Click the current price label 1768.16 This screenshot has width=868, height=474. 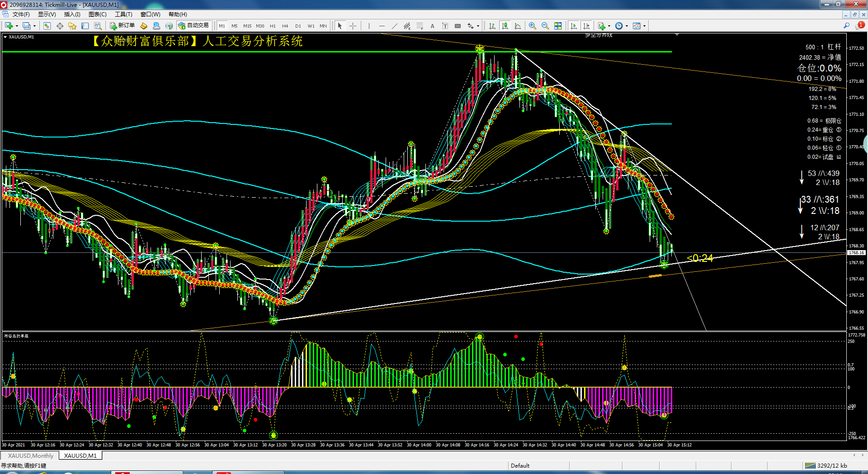tap(856, 253)
